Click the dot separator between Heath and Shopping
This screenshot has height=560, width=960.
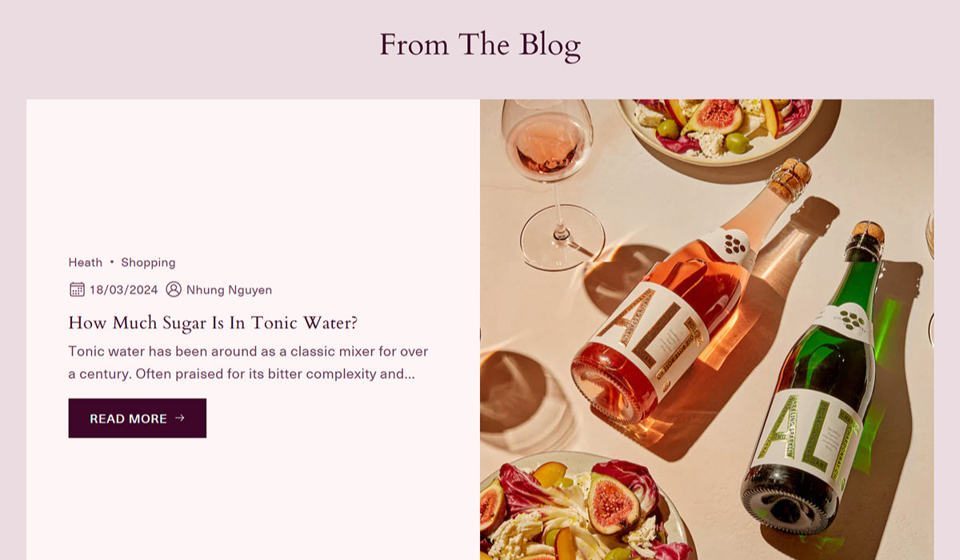(x=112, y=262)
